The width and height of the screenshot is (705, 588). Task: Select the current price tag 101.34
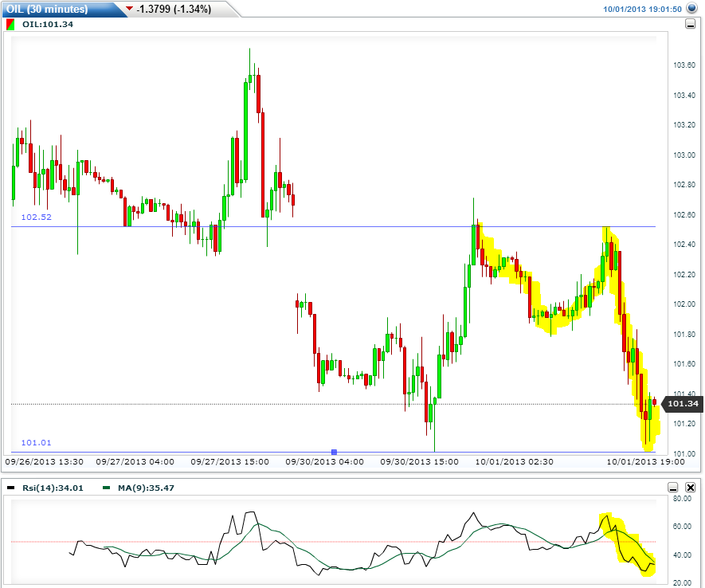click(x=683, y=404)
